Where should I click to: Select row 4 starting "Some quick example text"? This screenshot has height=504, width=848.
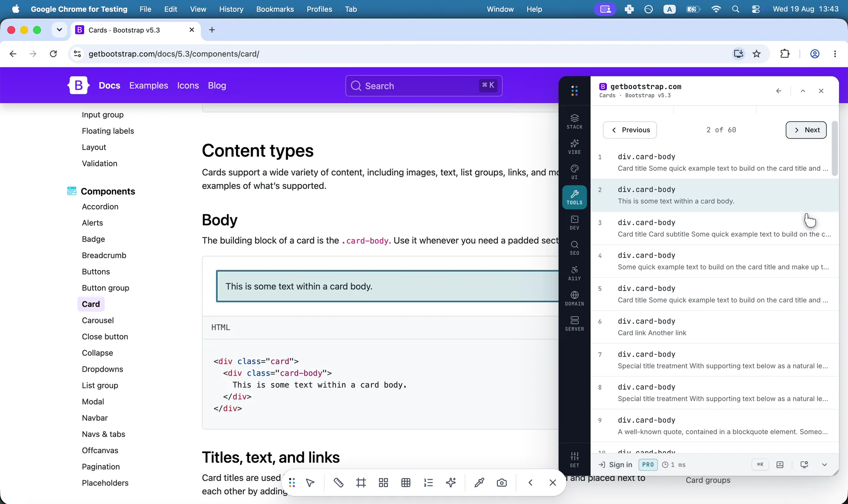pyautogui.click(x=715, y=261)
